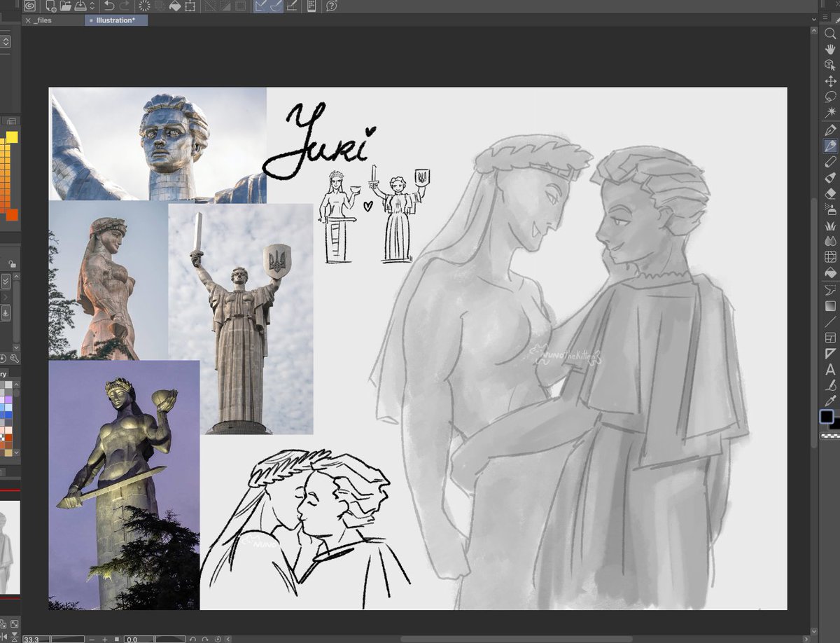The height and width of the screenshot is (643, 840).
Task: Save the current illustration
Action: point(80,6)
